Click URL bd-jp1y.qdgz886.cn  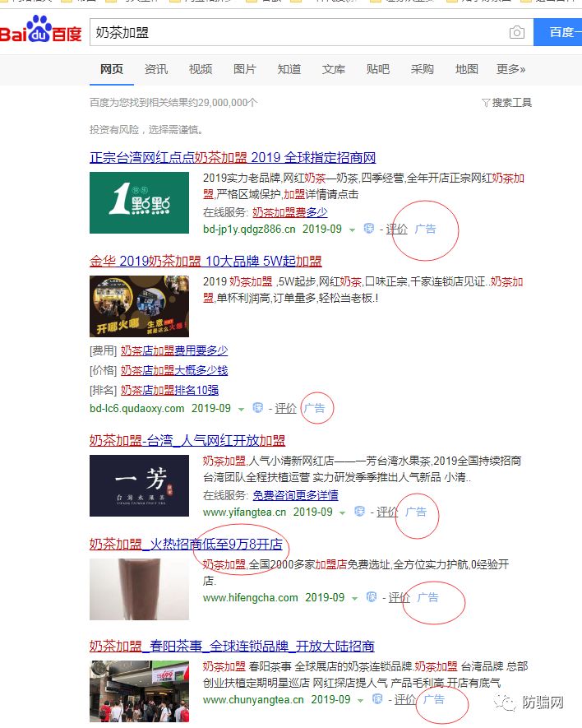[249, 229]
